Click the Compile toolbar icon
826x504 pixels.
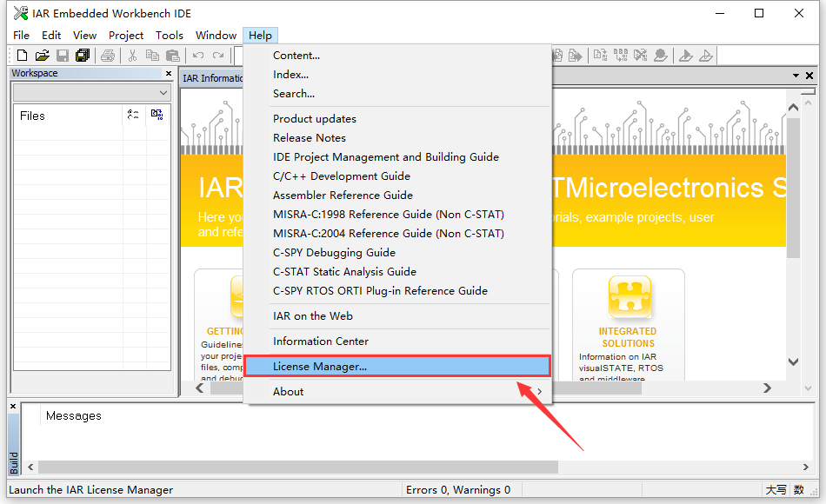coord(600,56)
